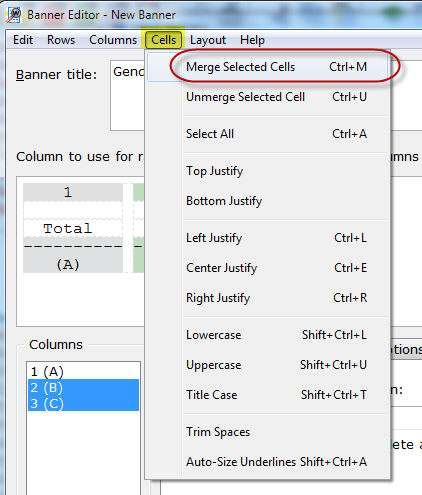Convert text with Uppercase option
Image resolution: width=422 pixels, height=495 pixels.
click(x=268, y=365)
